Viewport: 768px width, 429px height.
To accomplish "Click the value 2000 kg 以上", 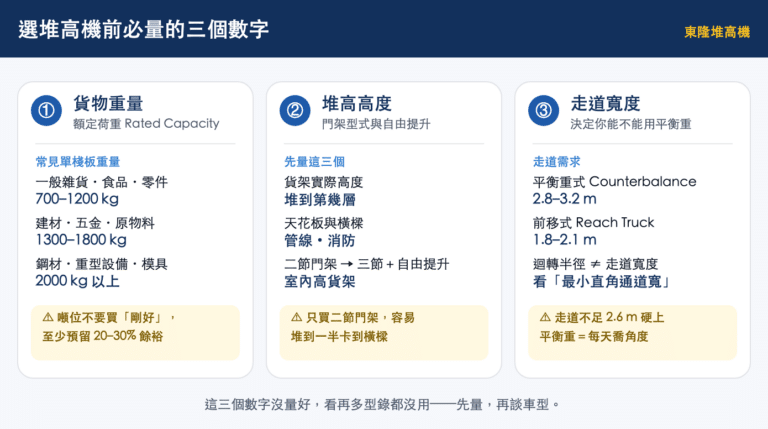I will pyautogui.click(x=77, y=282).
